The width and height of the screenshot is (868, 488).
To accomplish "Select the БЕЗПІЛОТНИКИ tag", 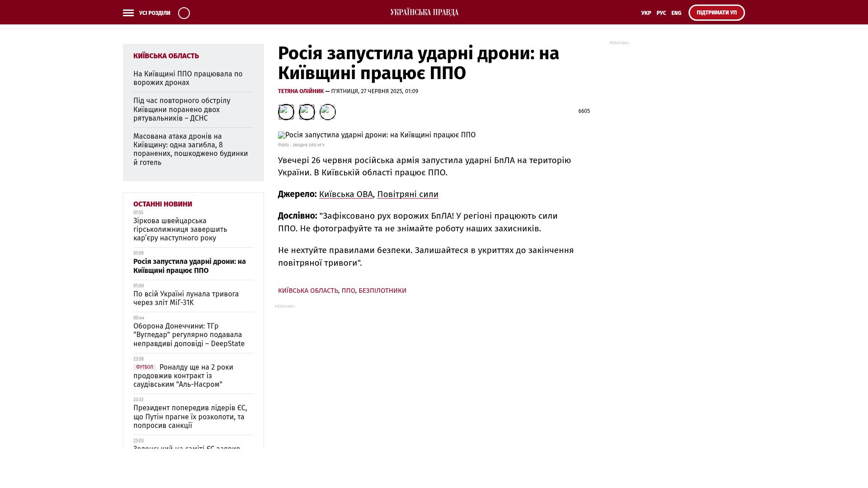I will pos(382,291).
